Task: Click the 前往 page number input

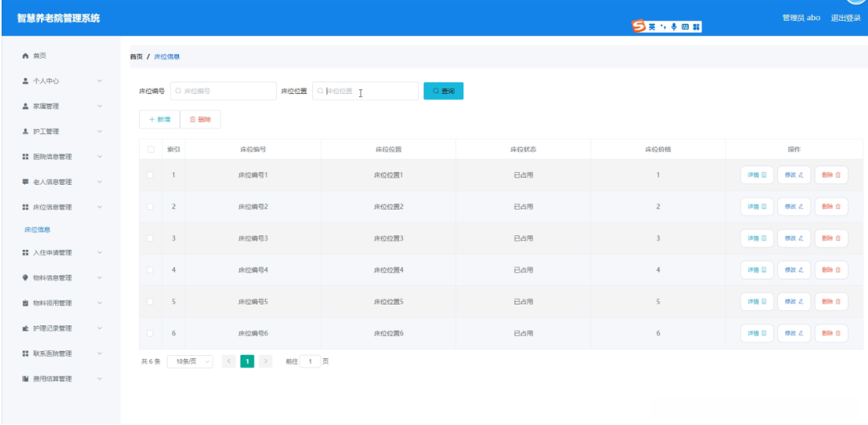Action: [x=310, y=362]
